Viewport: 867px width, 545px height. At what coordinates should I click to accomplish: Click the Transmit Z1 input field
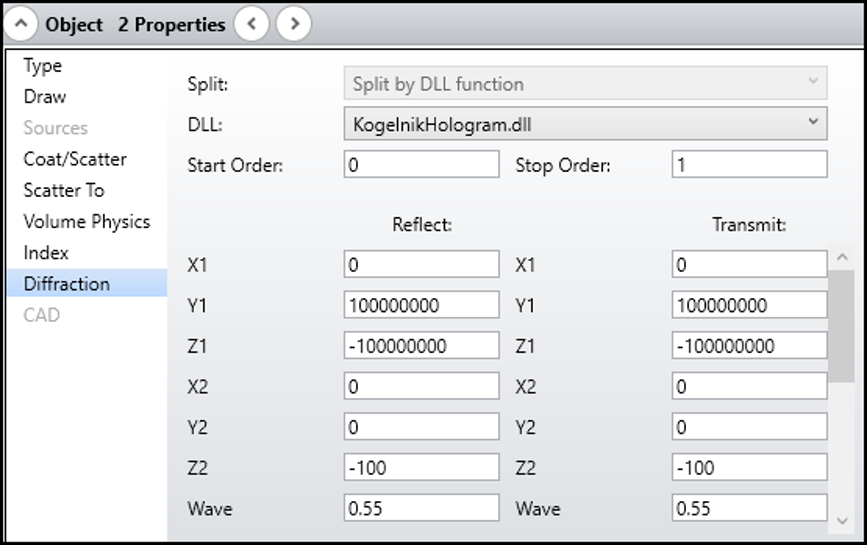pyautogui.click(x=749, y=346)
